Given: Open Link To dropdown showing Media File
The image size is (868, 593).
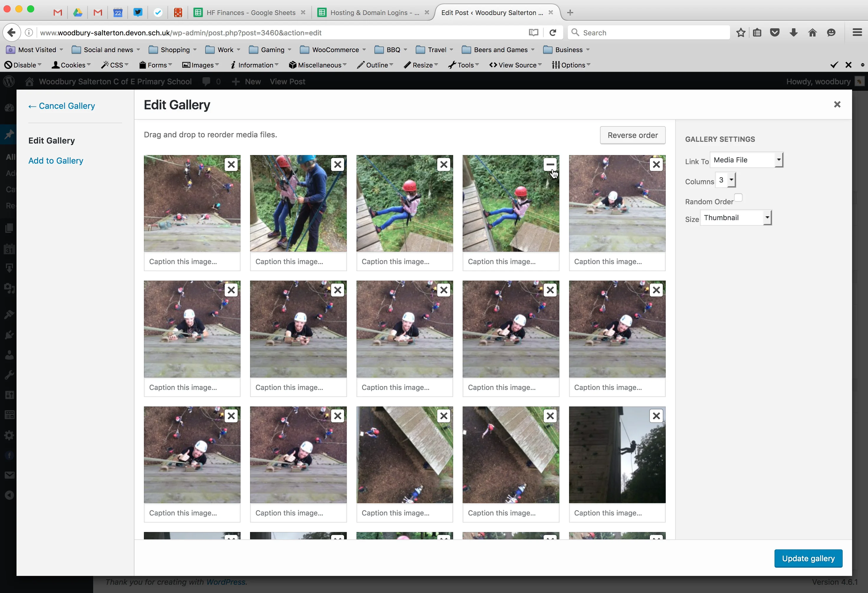Looking at the screenshot, I should pyautogui.click(x=746, y=160).
